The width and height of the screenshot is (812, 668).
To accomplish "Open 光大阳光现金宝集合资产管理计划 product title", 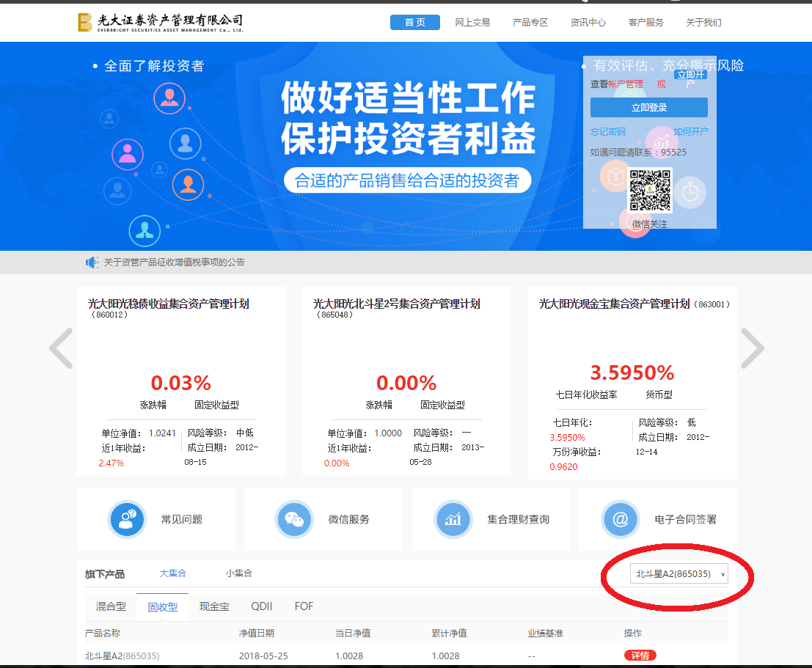I will [x=614, y=304].
